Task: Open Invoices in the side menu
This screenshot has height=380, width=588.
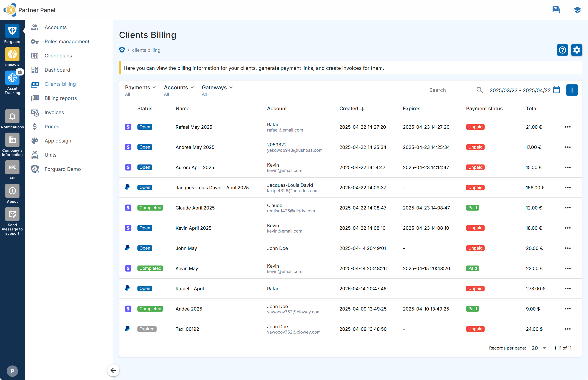Action: pos(54,113)
